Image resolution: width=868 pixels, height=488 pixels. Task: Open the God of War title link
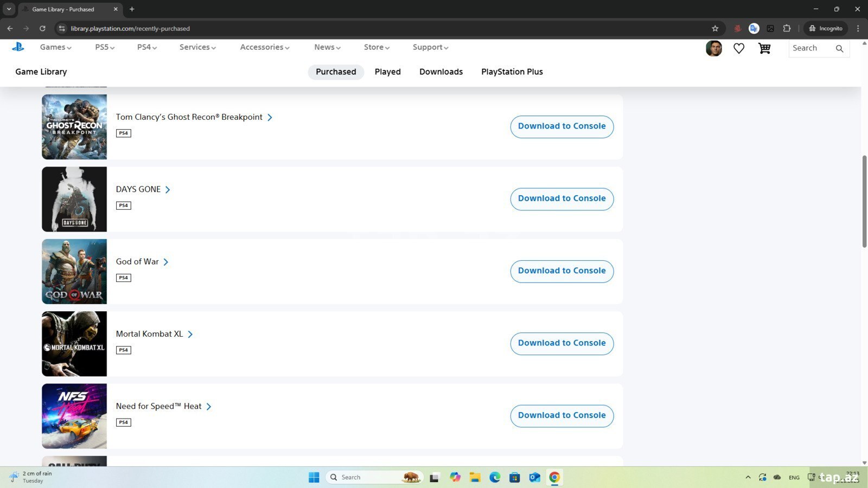pos(142,261)
